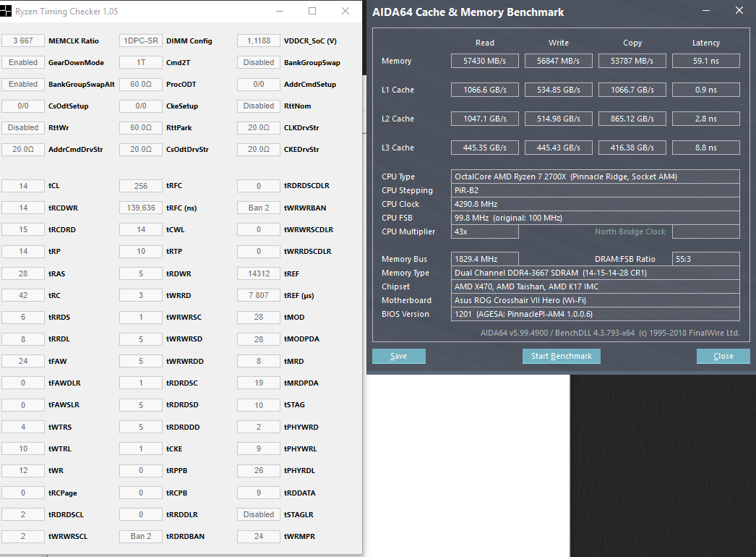Screen dimensions: 756x557
Task: Click the DRAM:FSB Ratio field 55:3
Action: 706,259
